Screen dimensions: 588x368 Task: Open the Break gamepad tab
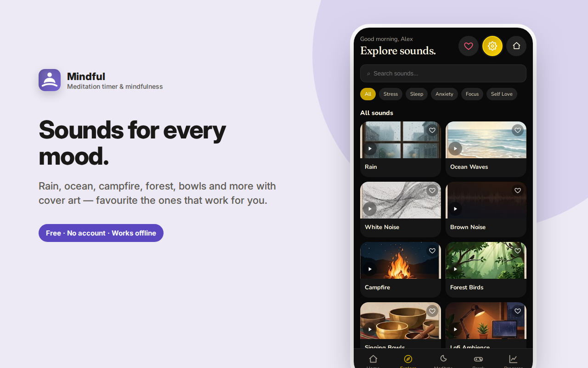coord(478,361)
